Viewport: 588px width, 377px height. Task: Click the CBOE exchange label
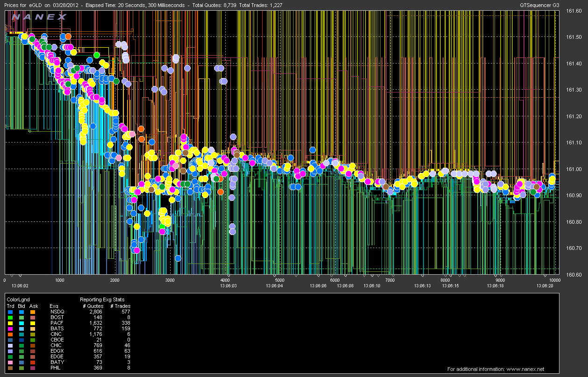pos(56,340)
